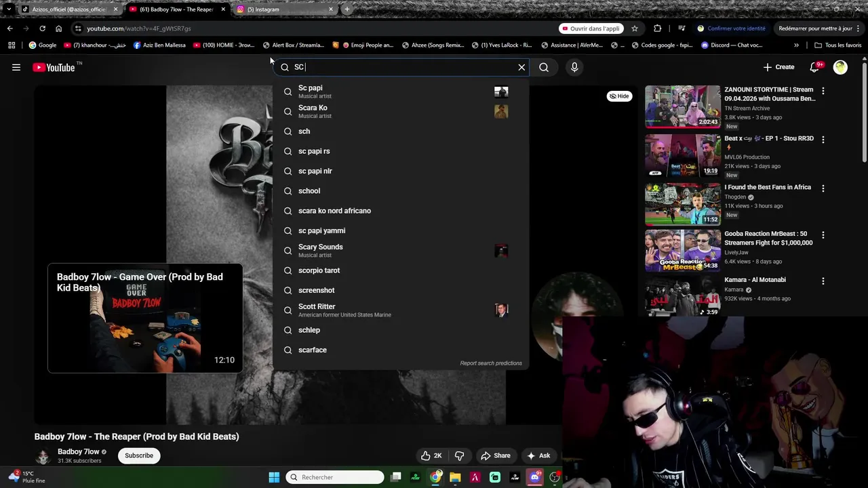Open the Badboy 7low channel avatar
The image size is (868, 488).
click(x=43, y=456)
